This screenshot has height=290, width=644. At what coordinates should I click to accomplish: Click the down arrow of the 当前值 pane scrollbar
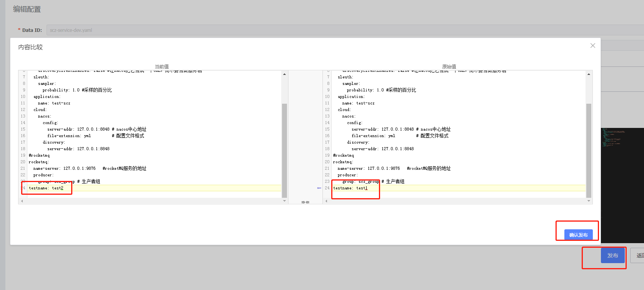285,201
